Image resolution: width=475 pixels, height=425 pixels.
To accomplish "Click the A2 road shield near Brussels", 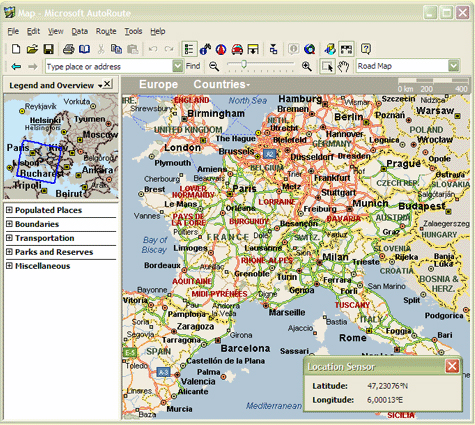I will [x=270, y=154].
